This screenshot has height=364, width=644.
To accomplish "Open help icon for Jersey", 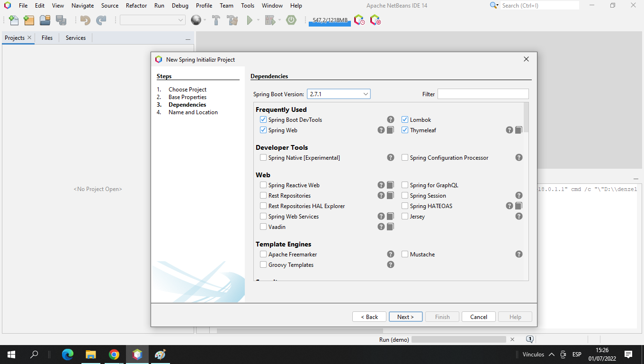I will coord(519,216).
